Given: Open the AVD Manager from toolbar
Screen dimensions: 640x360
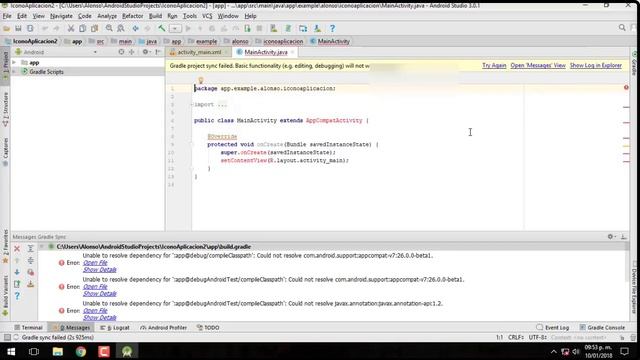Looking at the screenshot, I should [274, 29].
